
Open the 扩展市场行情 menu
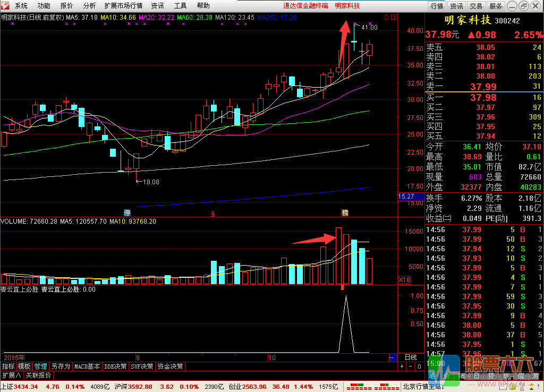[123, 5]
